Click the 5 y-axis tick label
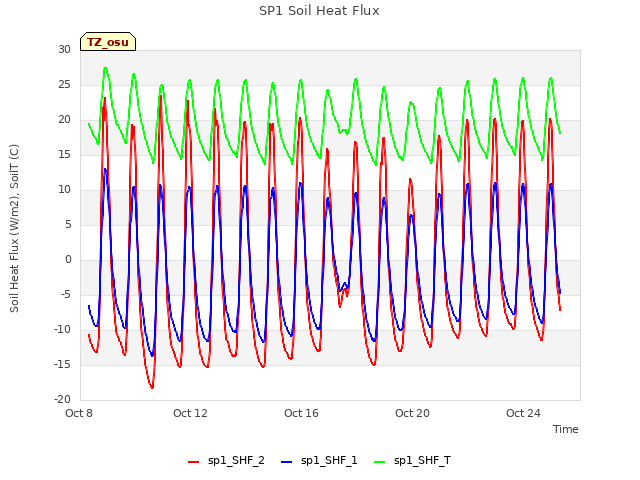The image size is (640, 480). pyautogui.click(x=68, y=224)
